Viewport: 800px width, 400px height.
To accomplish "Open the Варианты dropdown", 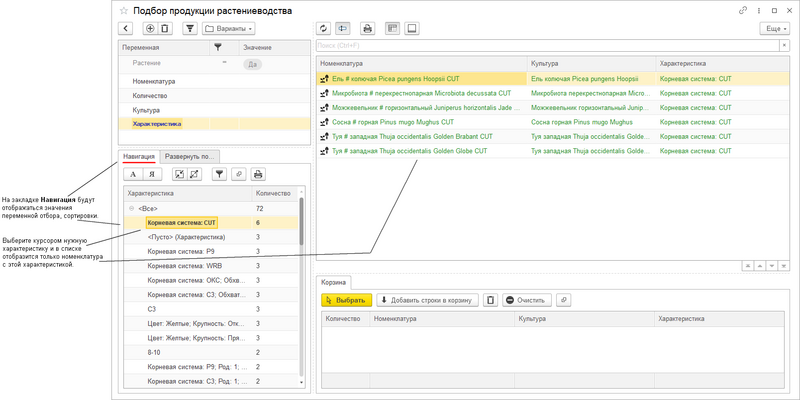I will coord(229,28).
